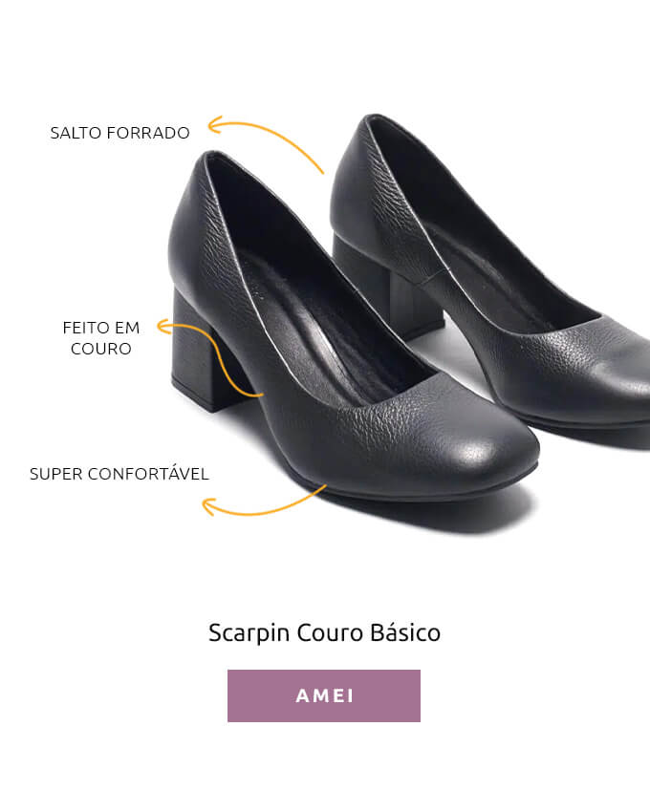Select the SUPER CONFORTÁVEL callout text
650x812 pixels.
click(119, 474)
